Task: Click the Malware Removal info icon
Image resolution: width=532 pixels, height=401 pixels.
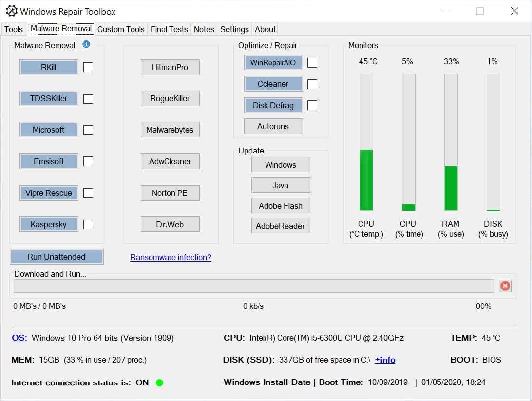Action: tap(86, 44)
